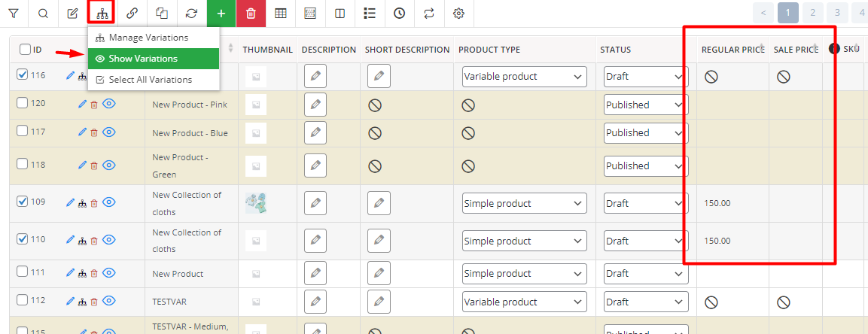
Task: Click the clock history icon
Action: coord(399,14)
